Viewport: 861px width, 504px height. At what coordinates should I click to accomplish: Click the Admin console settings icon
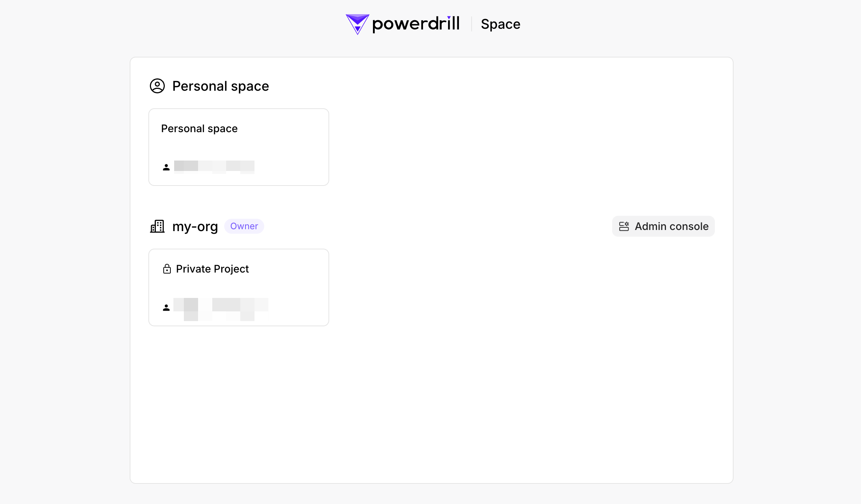point(624,226)
